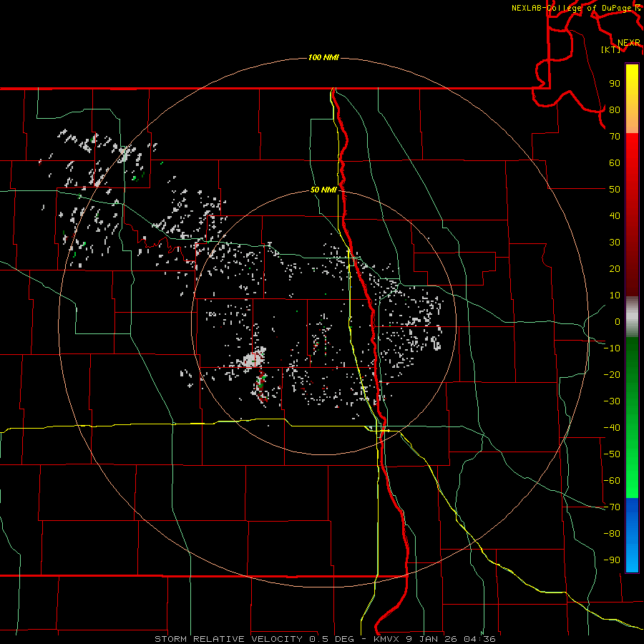Click the "-60" knot scale label
Screen dimensions: 644x644
coord(612,481)
